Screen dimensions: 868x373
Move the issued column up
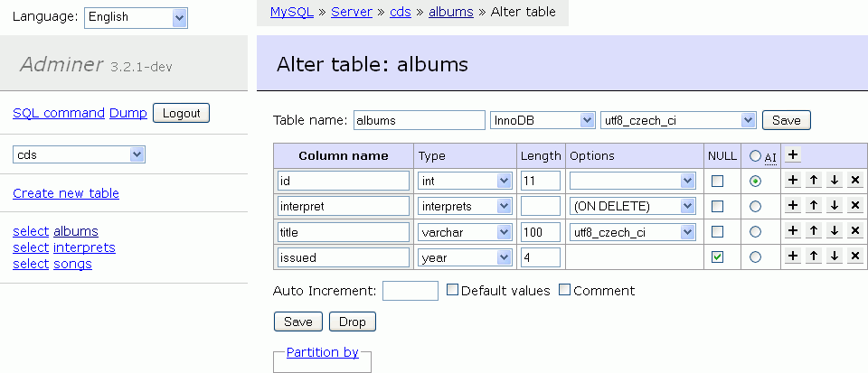pos(814,256)
